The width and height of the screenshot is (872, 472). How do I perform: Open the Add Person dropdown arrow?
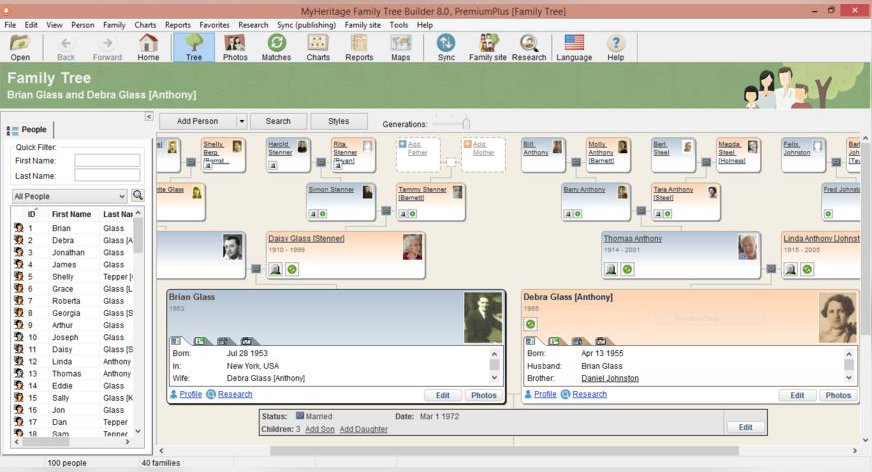(241, 121)
